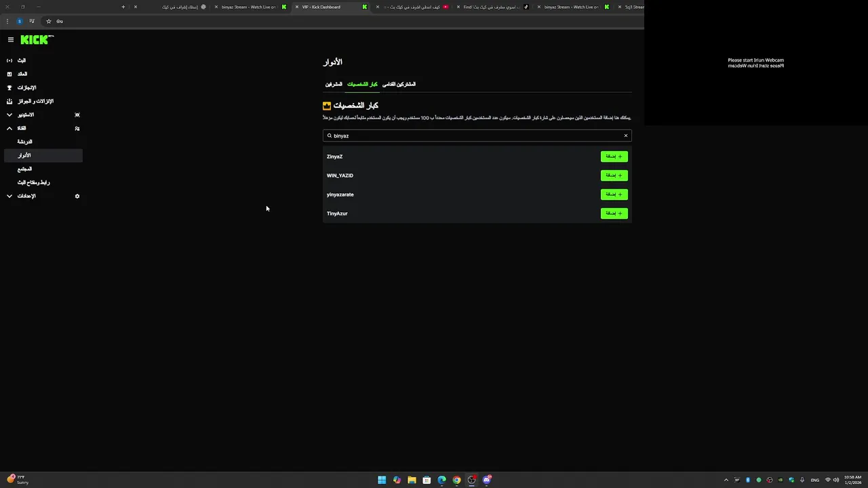
Task: Switch to first binyaz Stream browser tab
Action: tap(251, 7)
